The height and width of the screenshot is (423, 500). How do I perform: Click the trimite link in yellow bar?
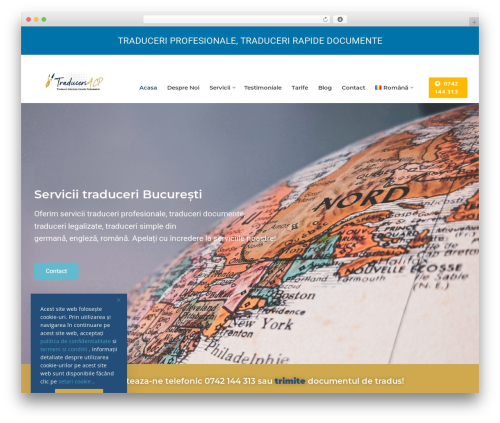[x=290, y=381]
